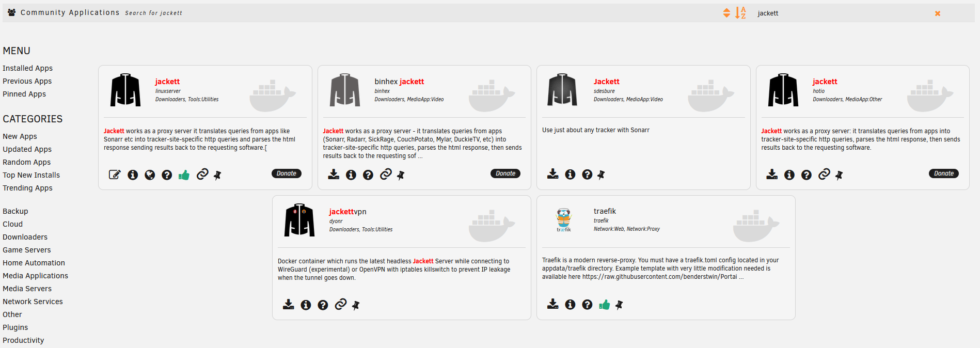This screenshot has height=348, width=980.
Task: Open project link icon on jackettvpn
Action: point(340,304)
